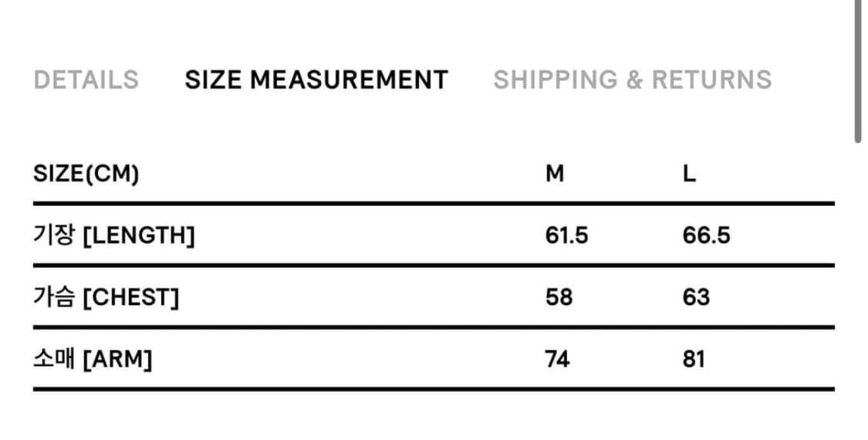Click the M size column header
Viewport: 868px width, 440px height.
coord(555,174)
